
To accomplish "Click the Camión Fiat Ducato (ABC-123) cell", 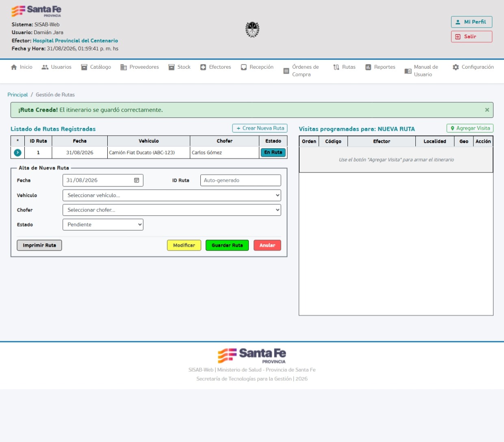I will click(149, 153).
